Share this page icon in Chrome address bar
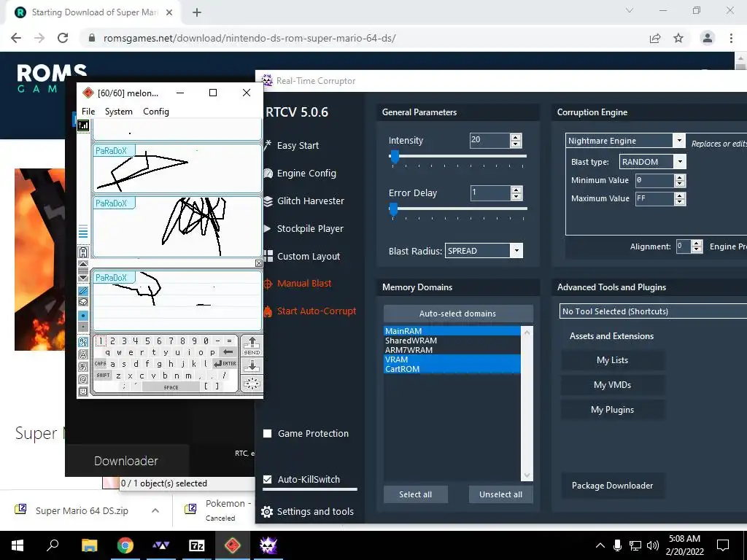This screenshot has height=560, width=747. (655, 38)
